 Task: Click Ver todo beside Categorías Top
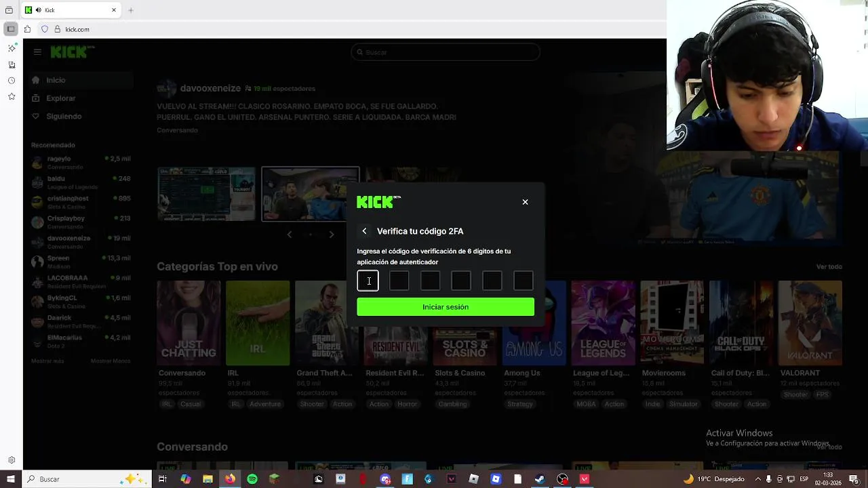(x=829, y=267)
